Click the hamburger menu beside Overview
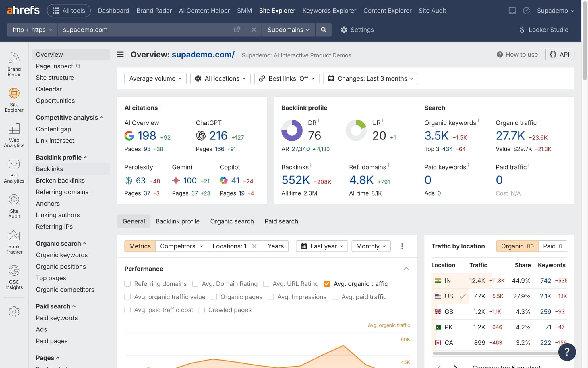588x368 pixels. tap(120, 55)
